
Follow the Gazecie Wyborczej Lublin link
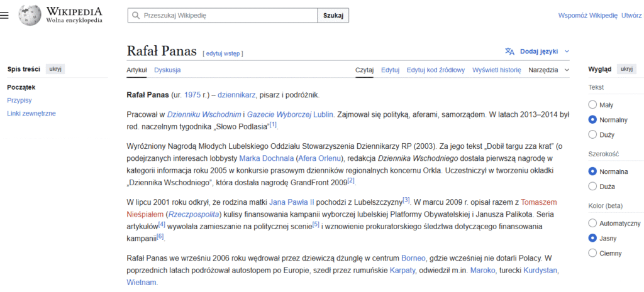click(290, 114)
